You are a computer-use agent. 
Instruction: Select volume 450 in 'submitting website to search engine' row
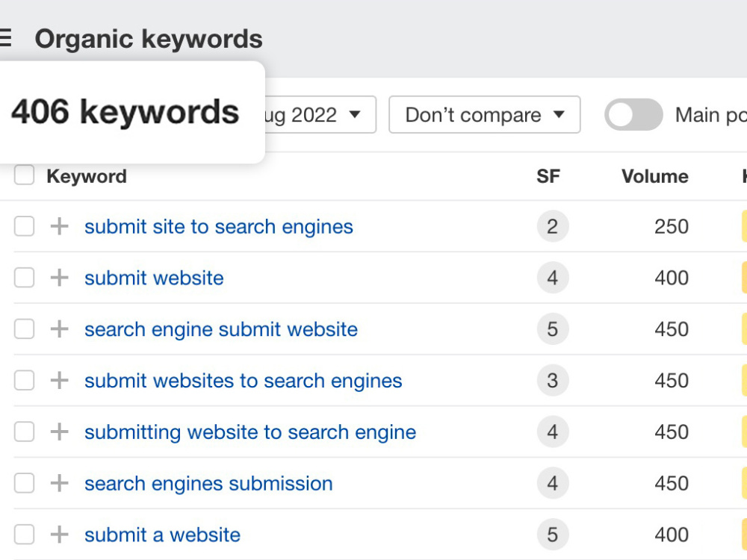click(x=672, y=432)
